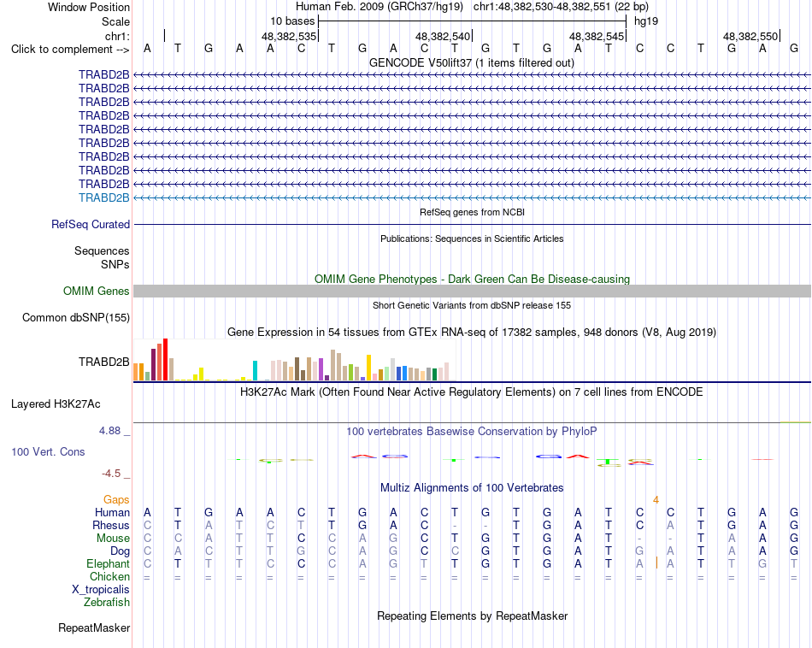Click the 48,382,535 position marker
This screenshot has height=648, width=812.
(x=288, y=36)
